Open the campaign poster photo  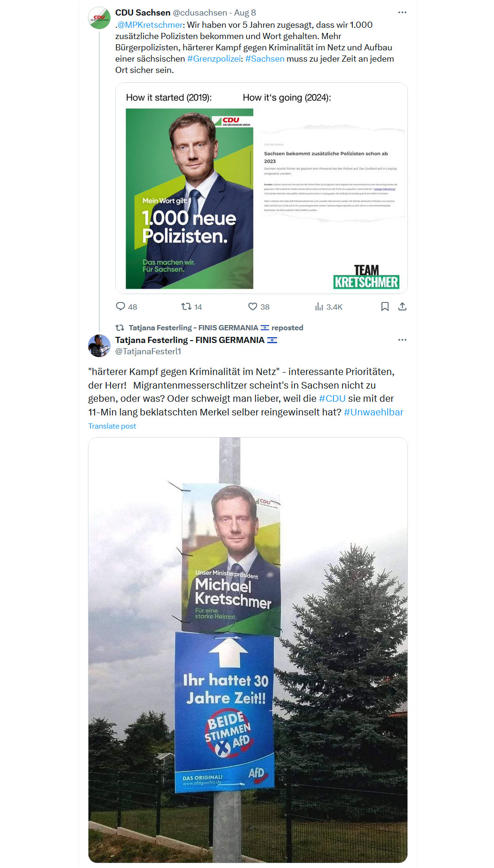click(248, 650)
